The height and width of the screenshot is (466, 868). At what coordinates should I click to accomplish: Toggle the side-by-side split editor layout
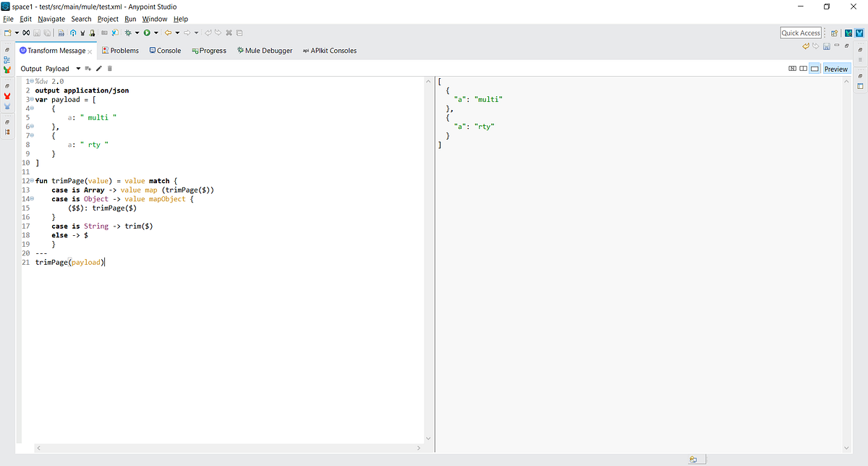[803, 68]
